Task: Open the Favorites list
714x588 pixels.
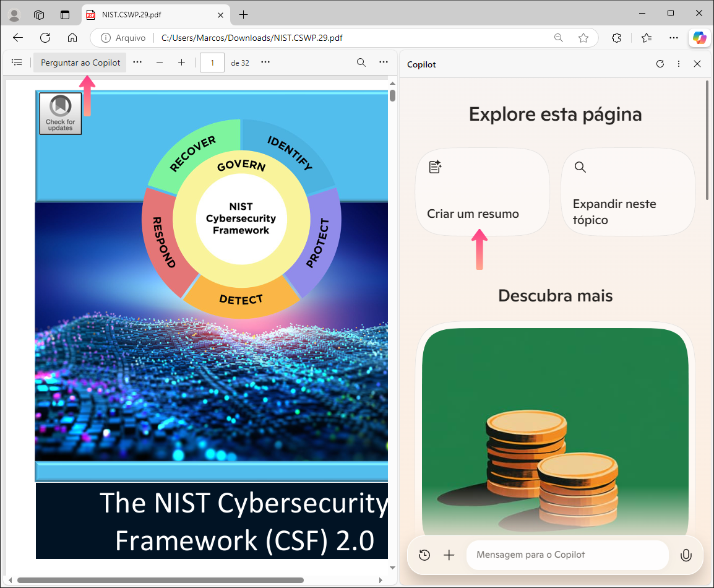Action: coord(647,38)
